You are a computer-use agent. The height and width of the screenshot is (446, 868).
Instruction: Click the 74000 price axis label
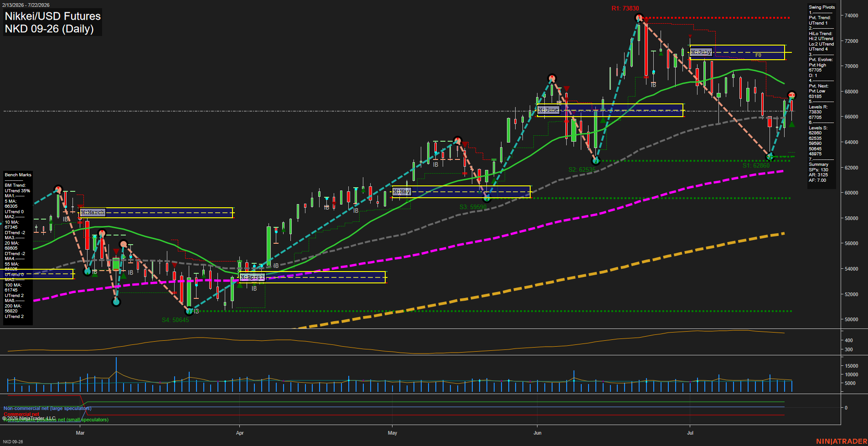coord(851,15)
